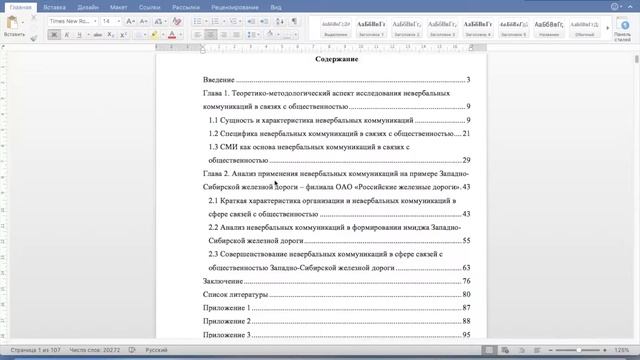Increase font size with A+ button
The image size is (640, 360).
click(x=130, y=21)
